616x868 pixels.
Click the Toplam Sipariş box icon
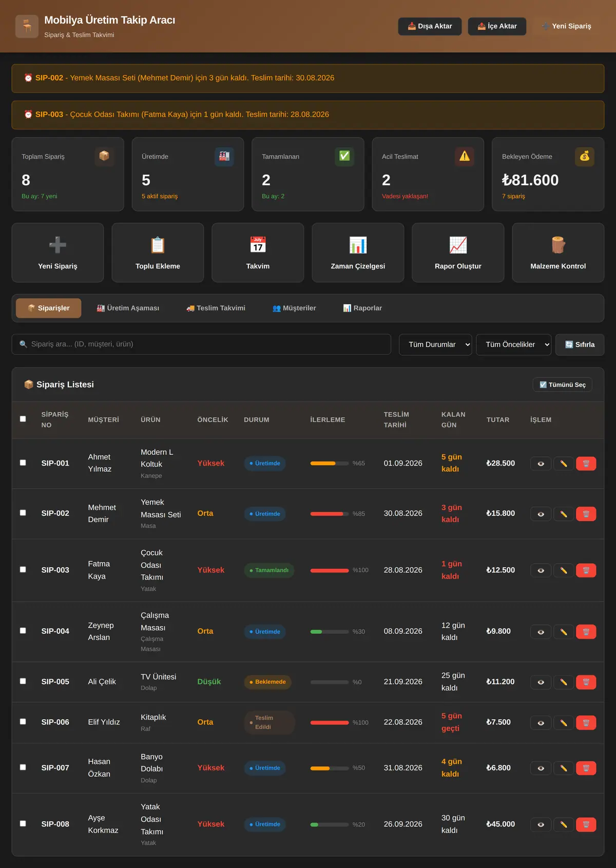tap(104, 156)
